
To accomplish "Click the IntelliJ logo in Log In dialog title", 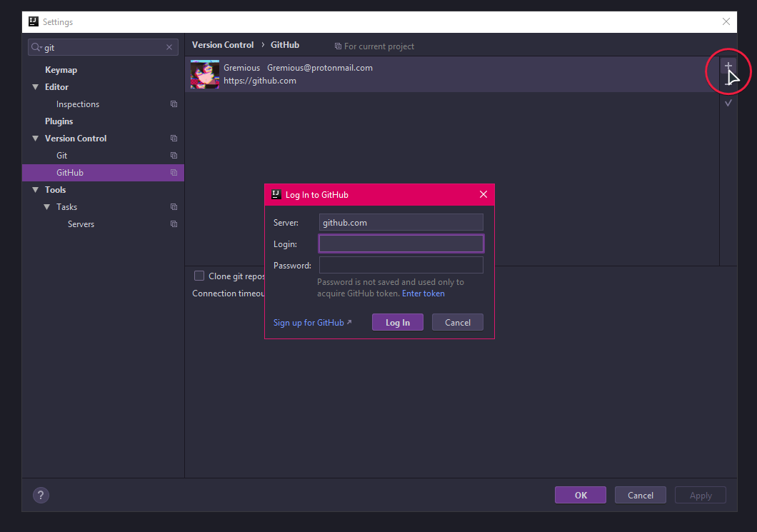I will tap(276, 194).
